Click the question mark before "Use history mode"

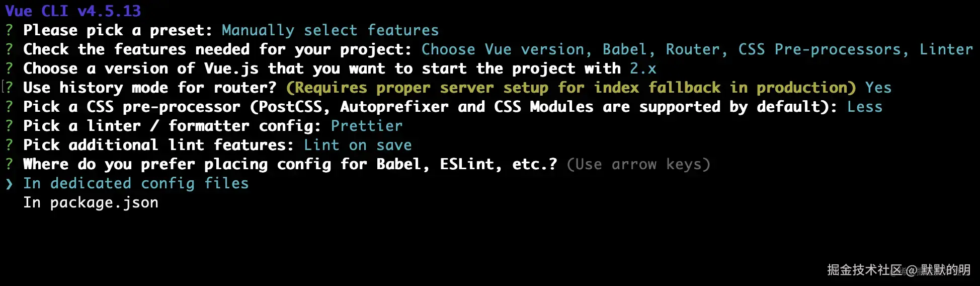pos(9,88)
